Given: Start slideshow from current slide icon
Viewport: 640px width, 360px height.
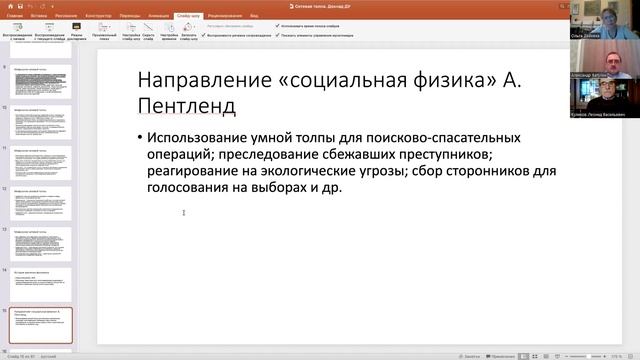Looking at the screenshot, I should click(x=49, y=27).
